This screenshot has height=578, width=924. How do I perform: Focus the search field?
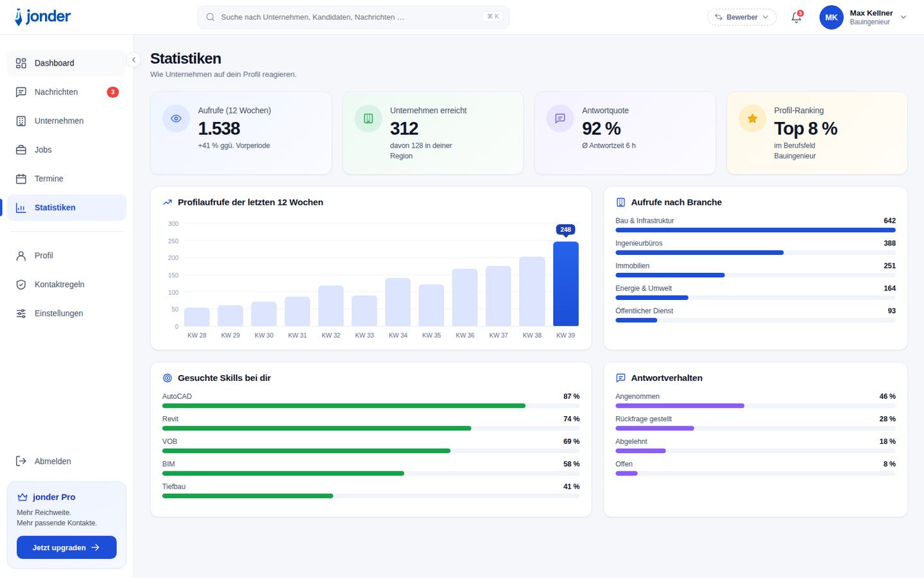coord(353,17)
